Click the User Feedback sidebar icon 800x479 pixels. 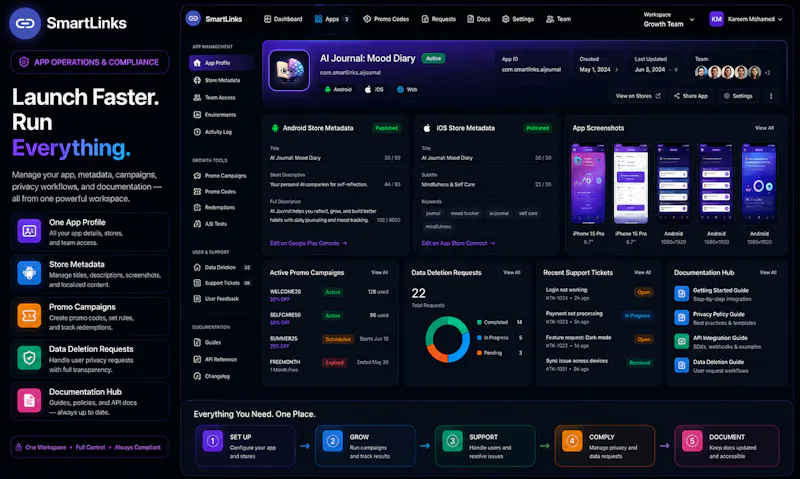[197, 298]
